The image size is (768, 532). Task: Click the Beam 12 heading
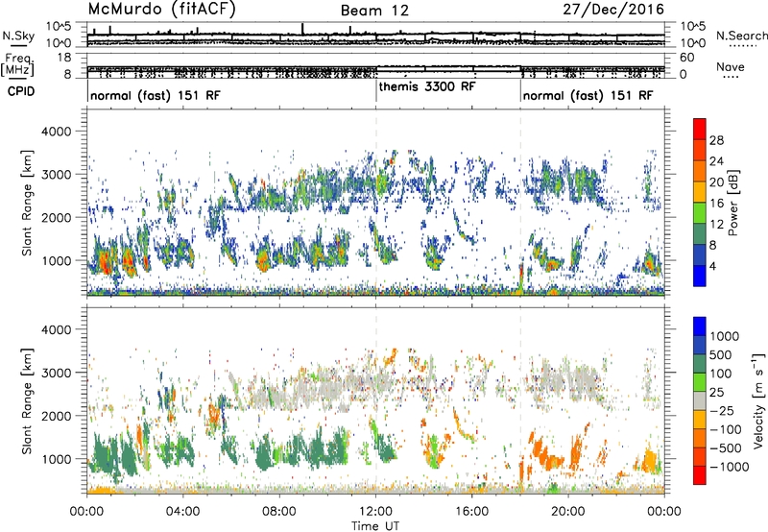(x=374, y=11)
